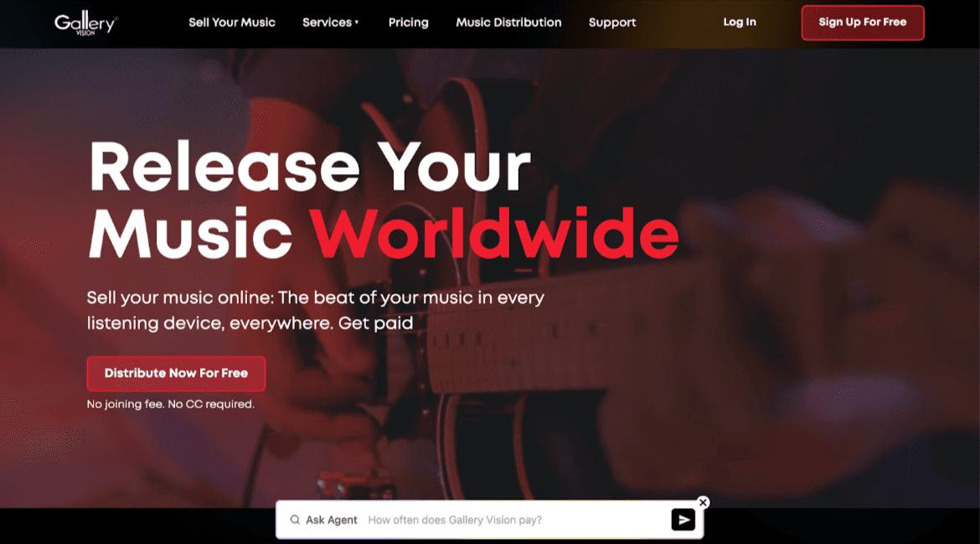Click the Sell your music online subtitle

tap(315, 310)
